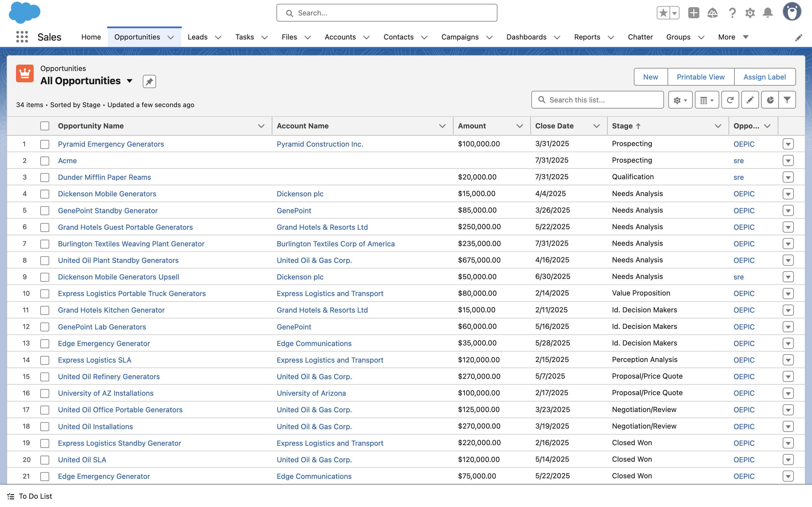Check the select-all rows checkbox
Image resolution: width=812 pixels, height=507 pixels.
[x=45, y=126]
